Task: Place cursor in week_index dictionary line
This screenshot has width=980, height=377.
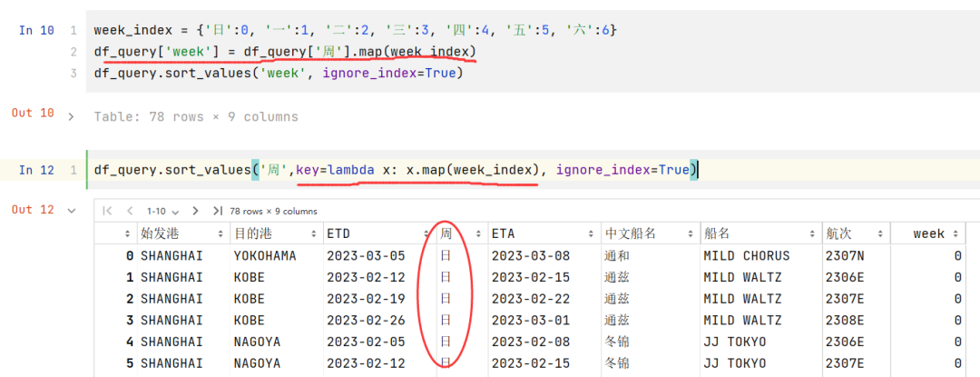Action: pos(355,30)
